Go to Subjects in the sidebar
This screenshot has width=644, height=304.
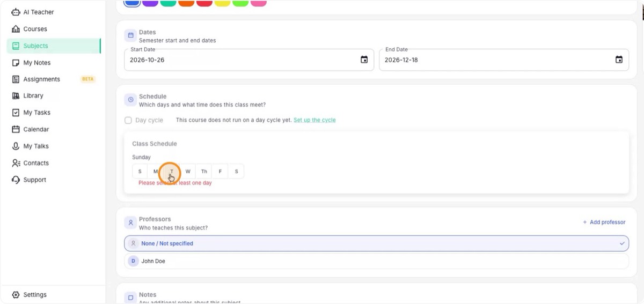click(x=54, y=46)
